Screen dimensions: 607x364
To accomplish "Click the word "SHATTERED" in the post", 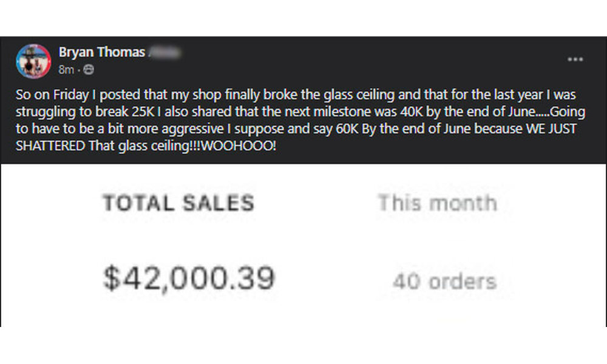I will point(50,147).
